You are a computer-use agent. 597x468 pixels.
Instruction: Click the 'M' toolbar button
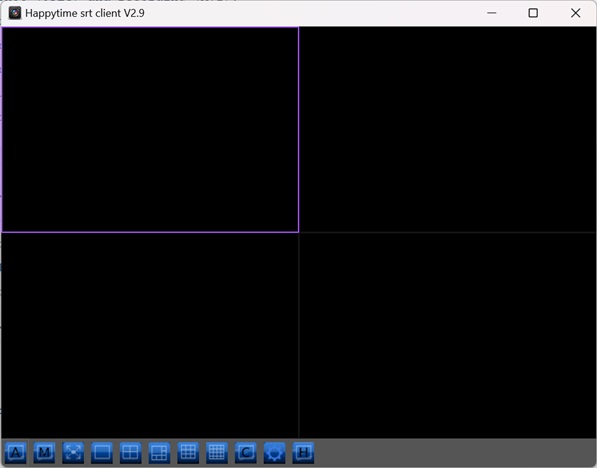pos(44,452)
